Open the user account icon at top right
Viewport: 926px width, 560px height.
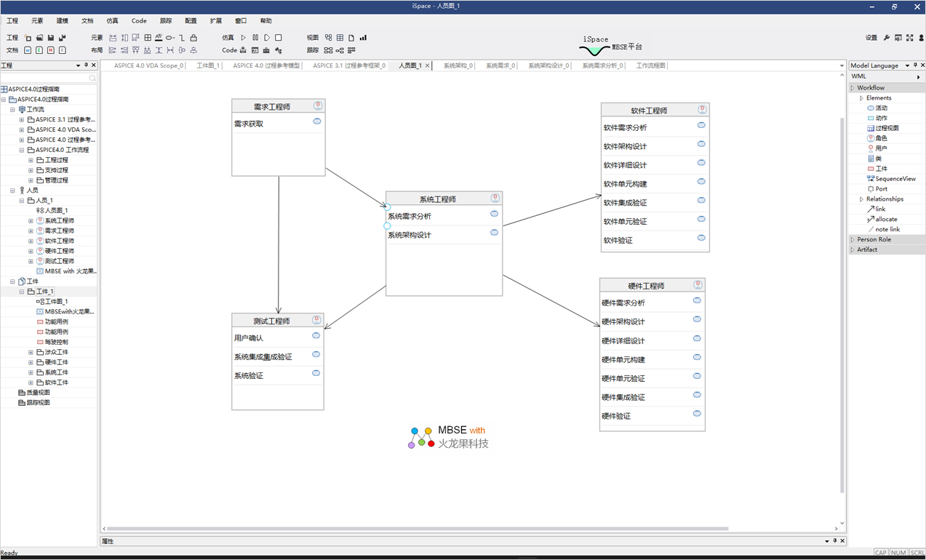(x=922, y=38)
